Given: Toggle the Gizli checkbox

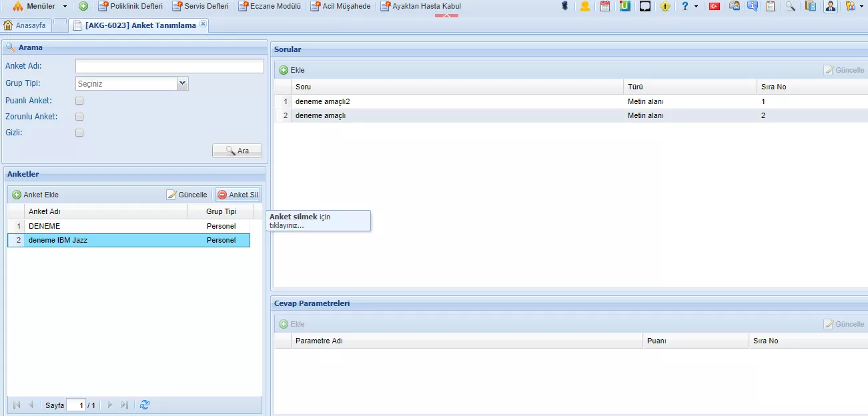Looking at the screenshot, I should tap(79, 133).
